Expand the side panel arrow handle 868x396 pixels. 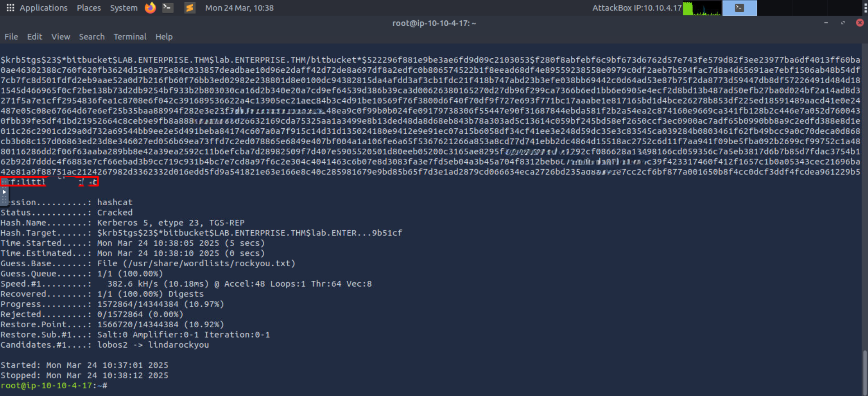pos(4,192)
